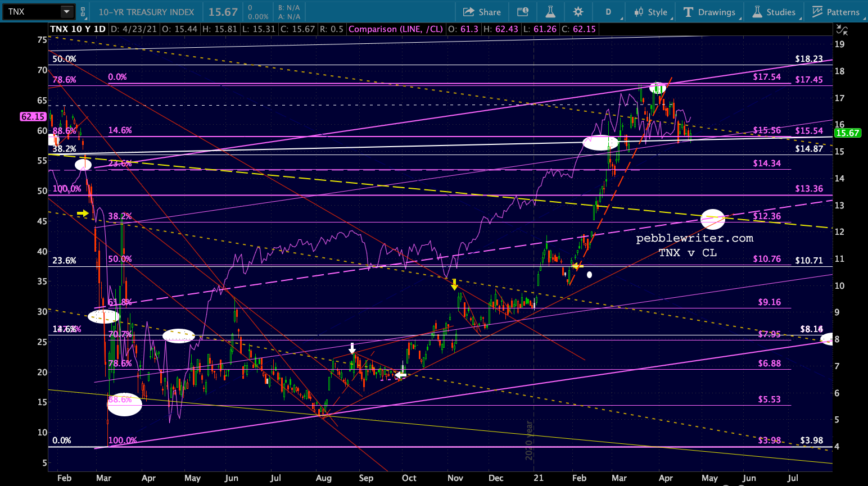Viewport: 868px width, 486px height.
Task: Open the Patterns menu
Action: coord(835,12)
